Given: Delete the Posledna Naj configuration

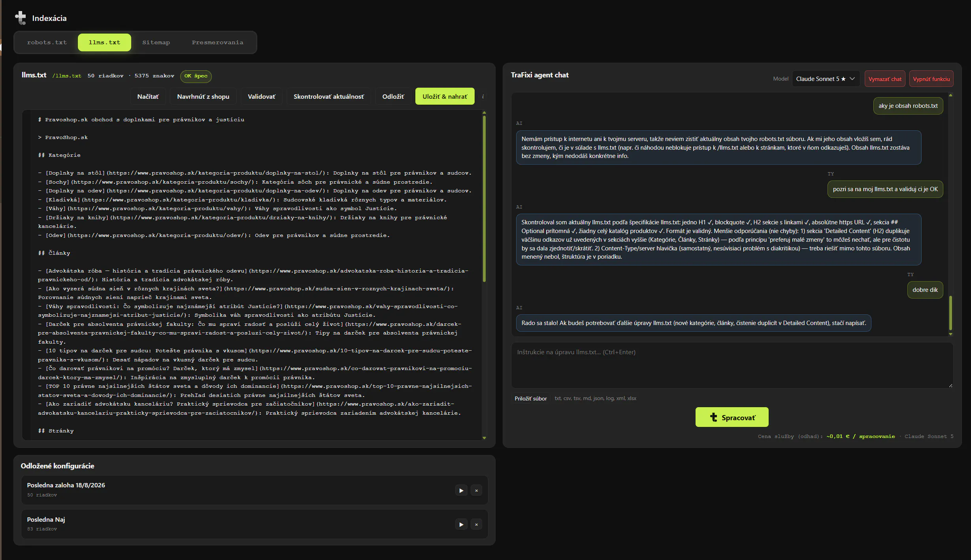Looking at the screenshot, I should coord(476,524).
